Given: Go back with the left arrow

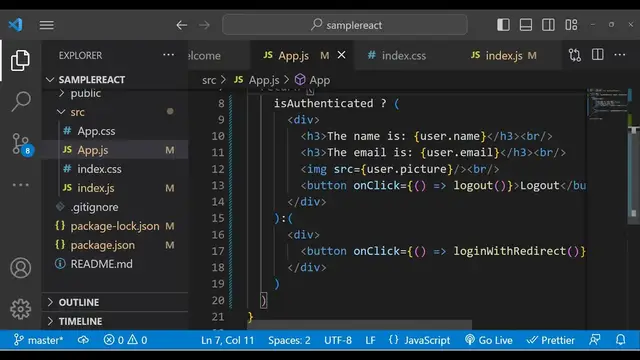Looking at the screenshot, I should [182, 25].
